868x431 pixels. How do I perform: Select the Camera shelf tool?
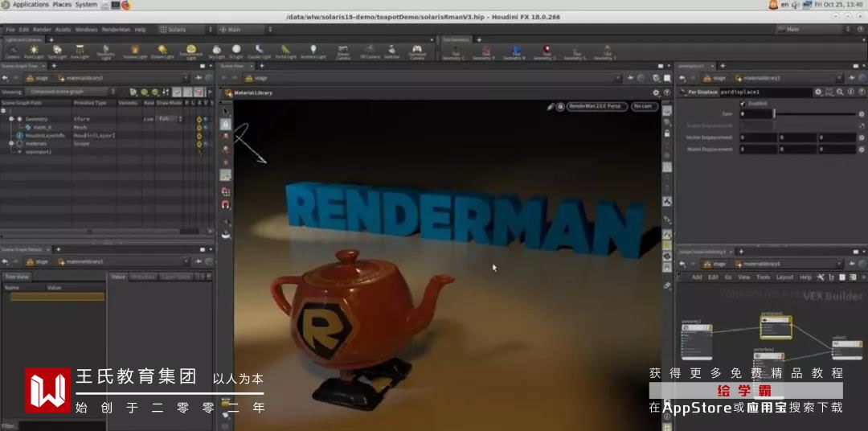(x=12, y=51)
